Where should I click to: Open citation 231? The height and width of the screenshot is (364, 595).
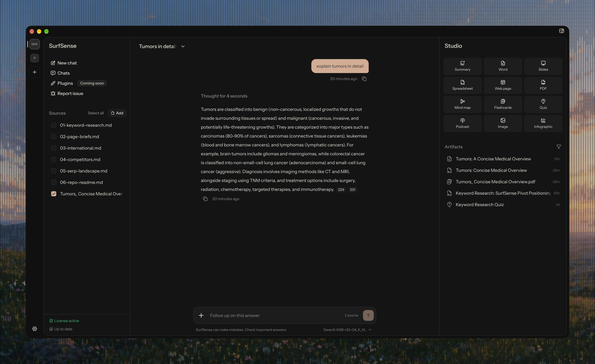pos(352,189)
